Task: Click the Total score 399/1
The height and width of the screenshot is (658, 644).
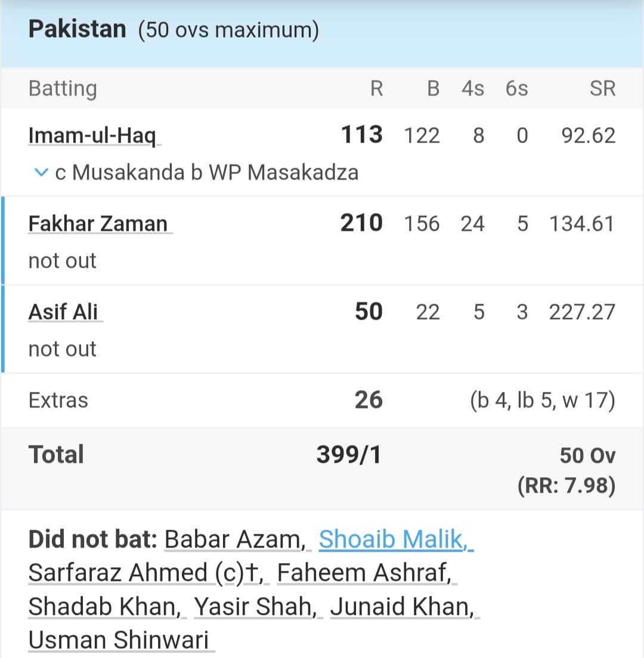Action: 348,455
